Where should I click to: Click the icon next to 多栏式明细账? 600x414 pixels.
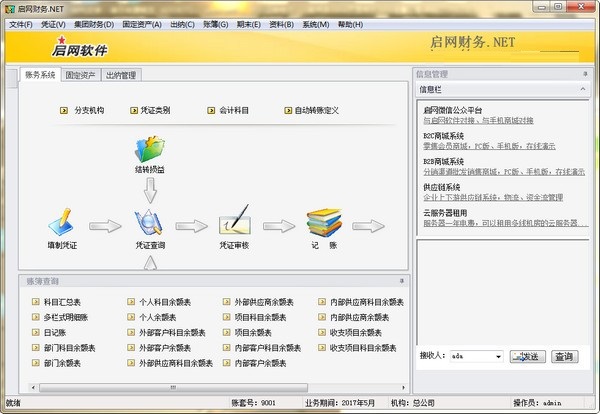[36, 317]
